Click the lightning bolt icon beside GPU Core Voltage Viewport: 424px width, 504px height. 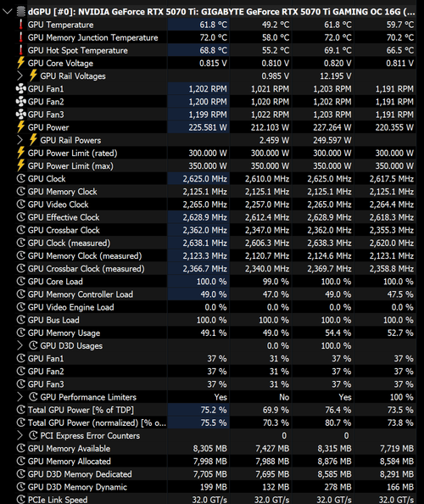coord(21,63)
